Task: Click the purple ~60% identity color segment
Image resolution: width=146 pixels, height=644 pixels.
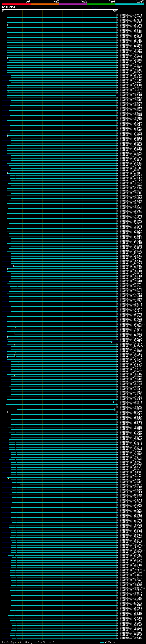Action: 73,4
